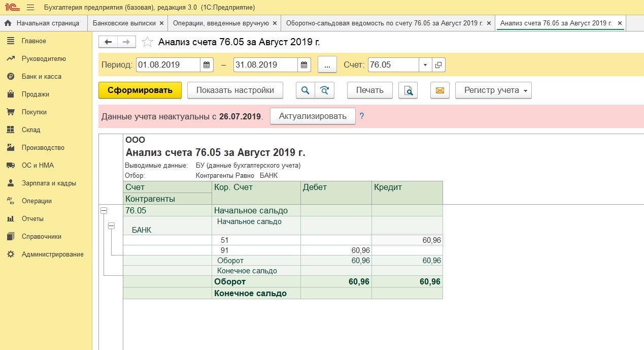The width and height of the screenshot is (644, 350).
Task: Open the account field dropdown arrow
Action: click(x=425, y=65)
